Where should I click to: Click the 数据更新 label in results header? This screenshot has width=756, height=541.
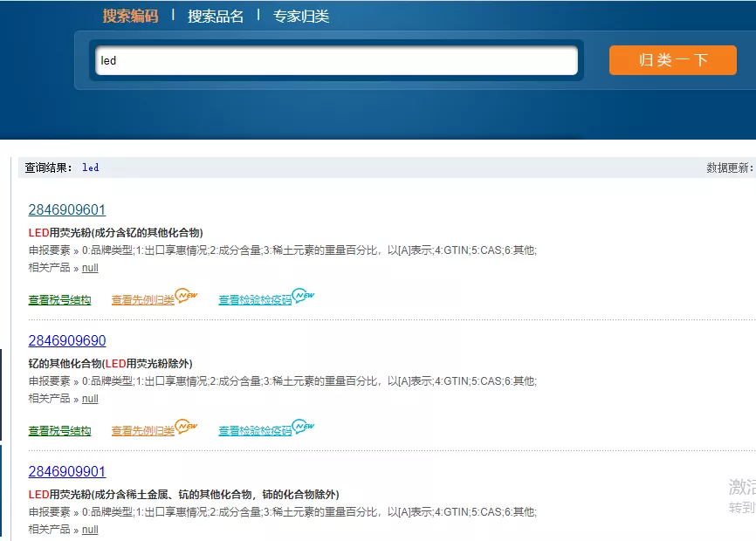point(730,168)
